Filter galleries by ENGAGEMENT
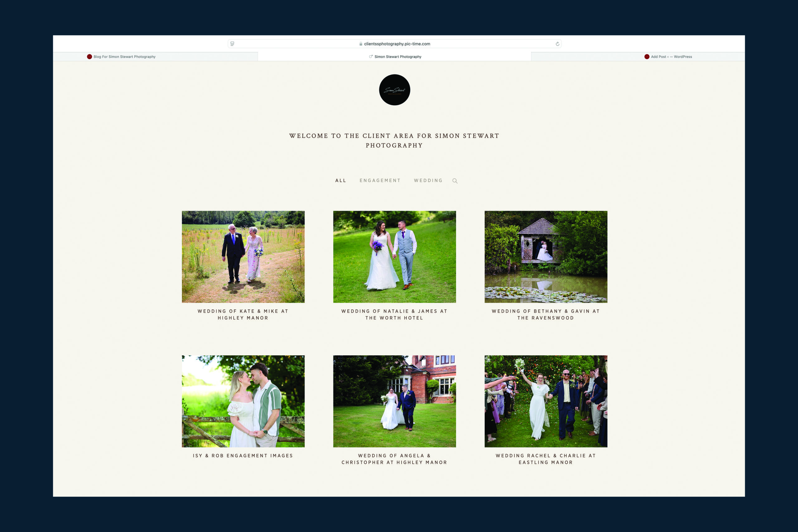This screenshot has width=798, height=532. click(380, 180)
